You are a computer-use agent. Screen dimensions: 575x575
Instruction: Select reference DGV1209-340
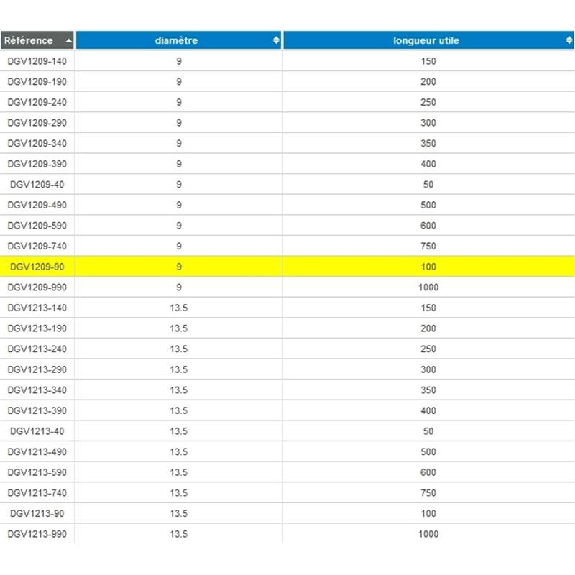tap(37, 143)
